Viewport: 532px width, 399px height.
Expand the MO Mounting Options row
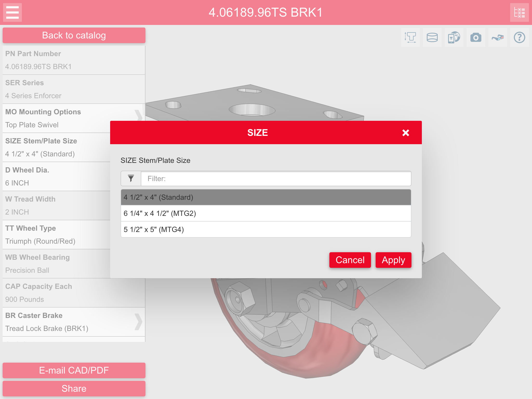pos(74,118)
